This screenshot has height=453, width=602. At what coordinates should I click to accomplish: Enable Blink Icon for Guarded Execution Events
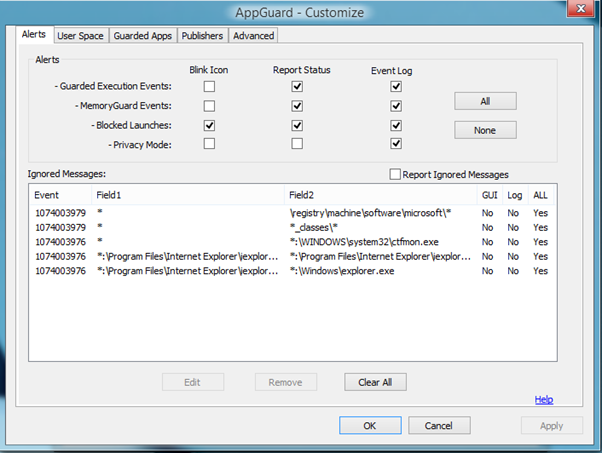point(208,87)
